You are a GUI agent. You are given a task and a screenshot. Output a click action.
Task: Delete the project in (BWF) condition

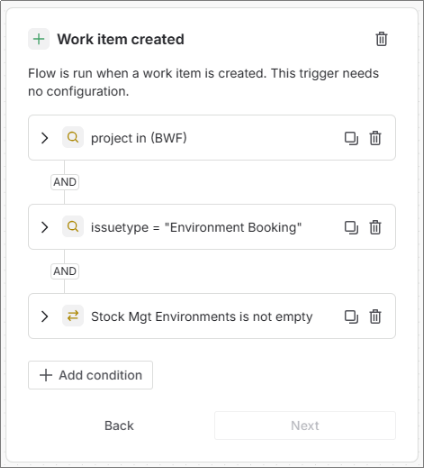pyautogui.click(x=375, y=138)
